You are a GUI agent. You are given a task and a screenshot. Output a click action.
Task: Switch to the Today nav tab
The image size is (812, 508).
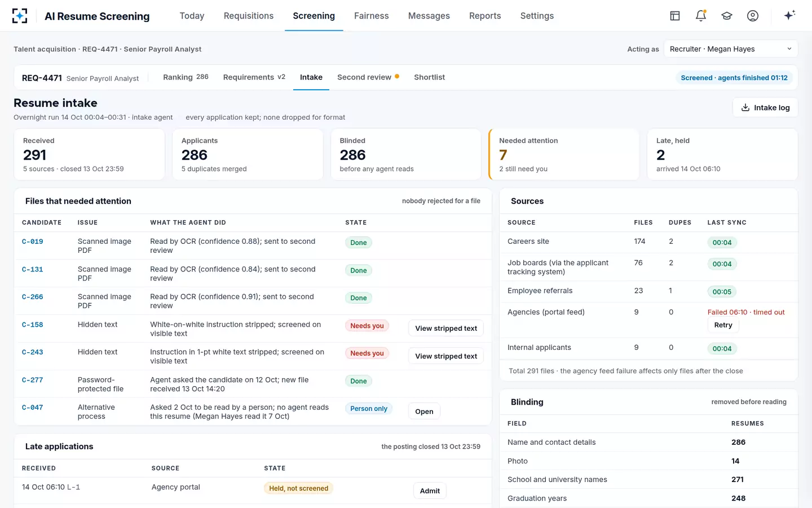click(192, 16)
